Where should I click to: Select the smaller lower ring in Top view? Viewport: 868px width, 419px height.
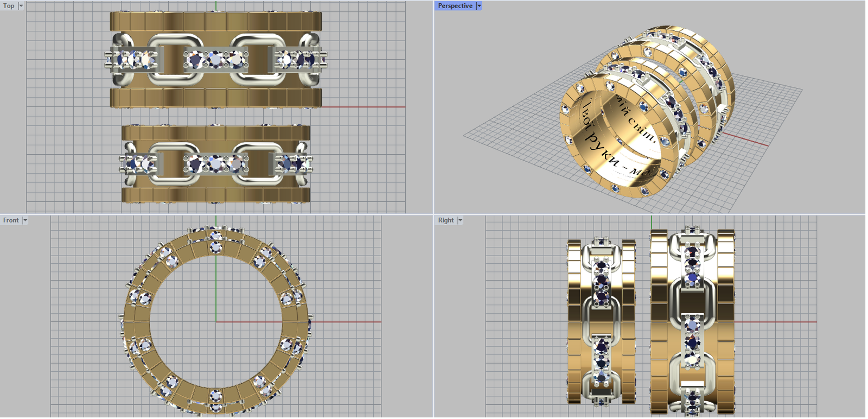216,194
